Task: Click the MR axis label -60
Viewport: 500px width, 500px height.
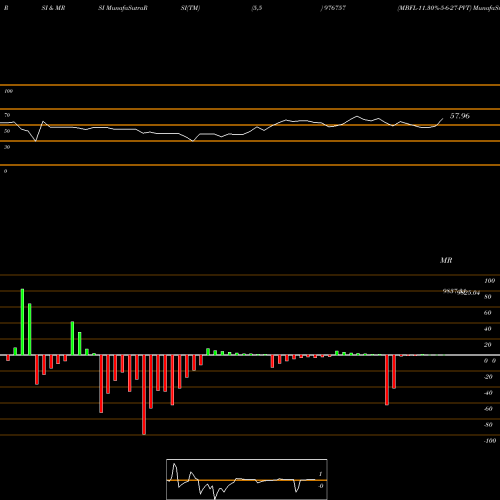Action: [x=488, y=409]
